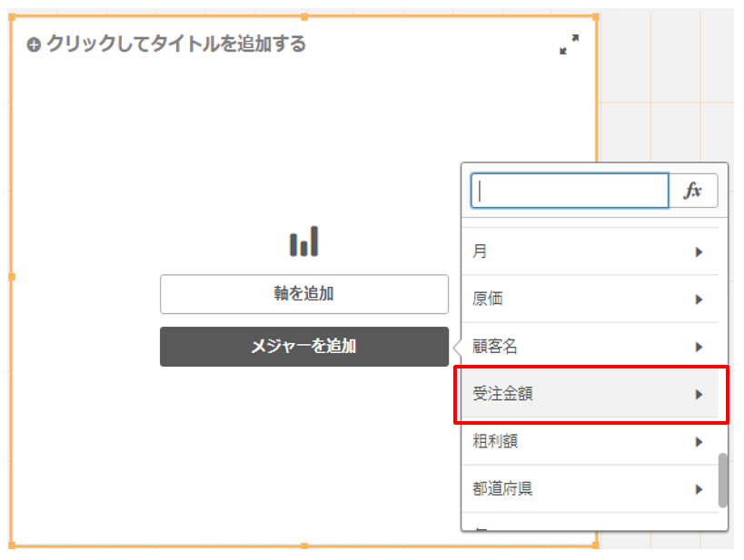
Task: Select the 原価 field from the list
Action: coord(488,300)
